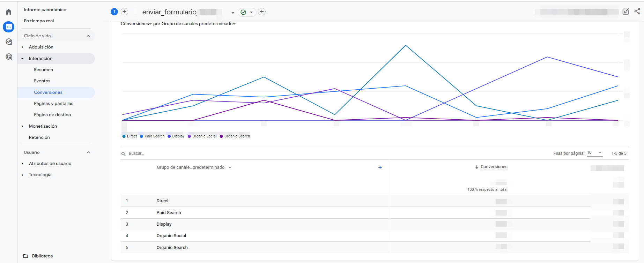Sort by the Conversiones column header
The image size is (644, 263).
click(494, 167)
